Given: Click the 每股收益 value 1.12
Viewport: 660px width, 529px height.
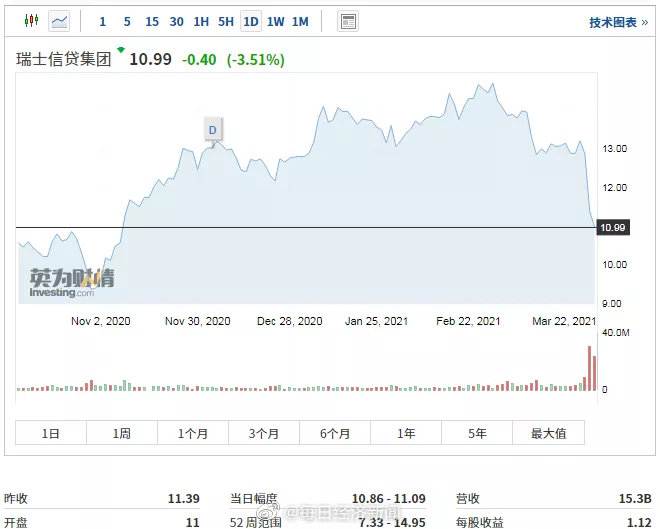Looking at the screenshot, I should tap(639, 523).
